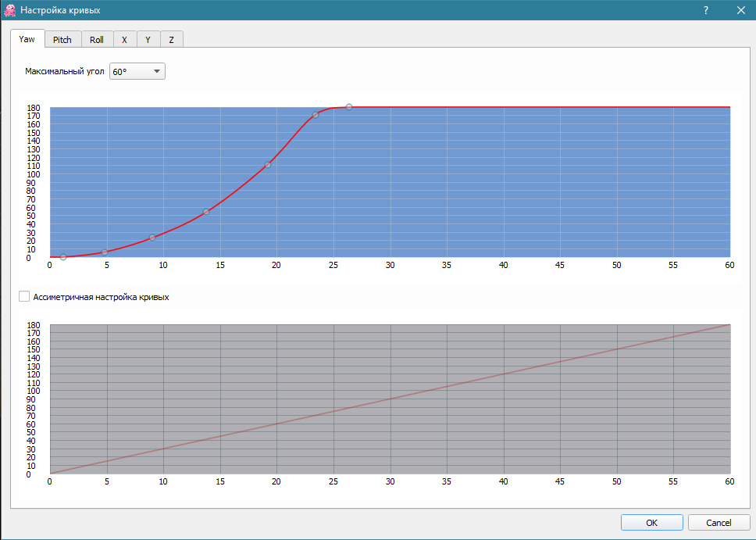Click the Настройка кривых window title
The image size is (756, 540).
tap(60, 10)
